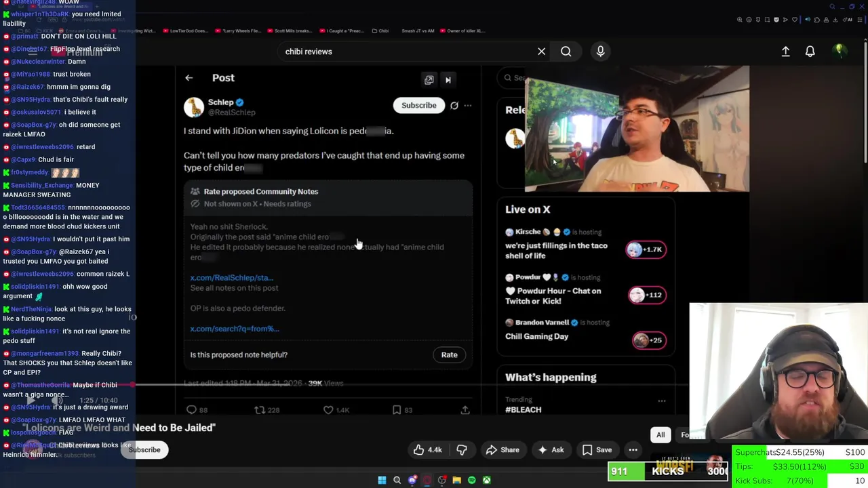868x488 pixels.
Task: Open Discord from the taskbar
Action: coord(412,481)
